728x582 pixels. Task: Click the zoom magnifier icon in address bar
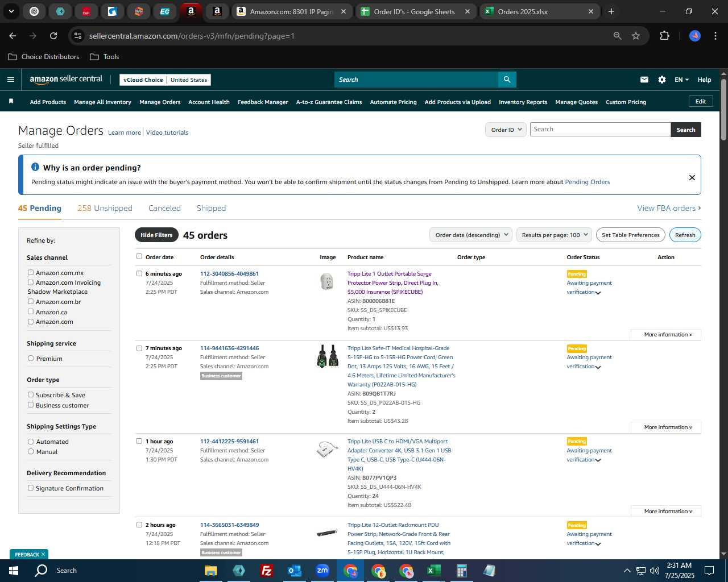(617, 36)
